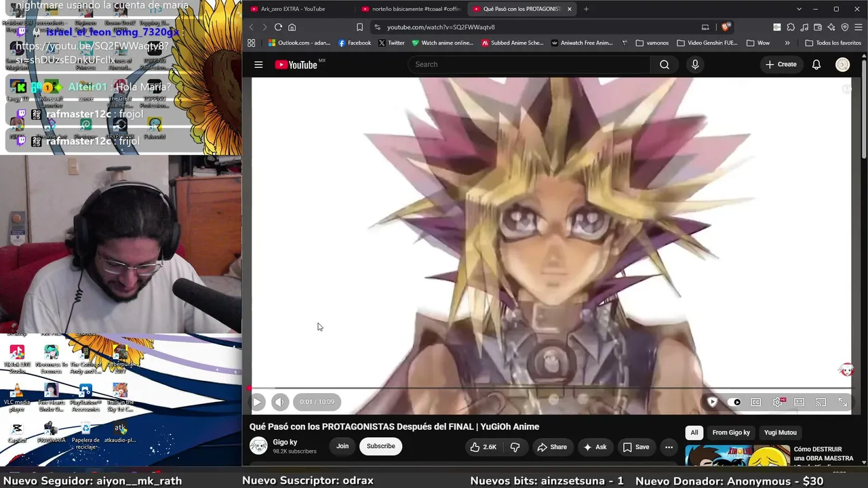
Task: Seek on the video progress bar
Action: pos(551,388)
